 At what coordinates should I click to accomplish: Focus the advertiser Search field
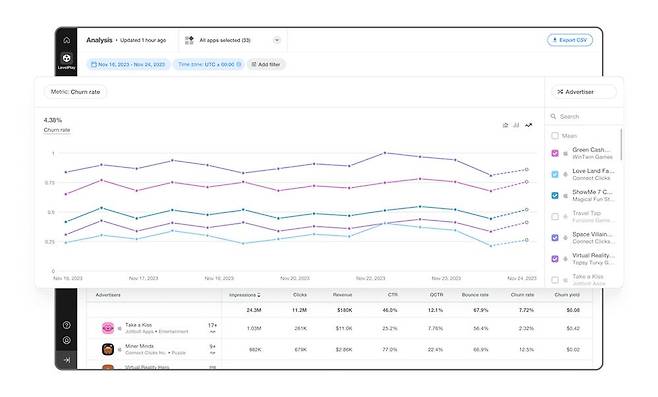[x=584, y=116]
